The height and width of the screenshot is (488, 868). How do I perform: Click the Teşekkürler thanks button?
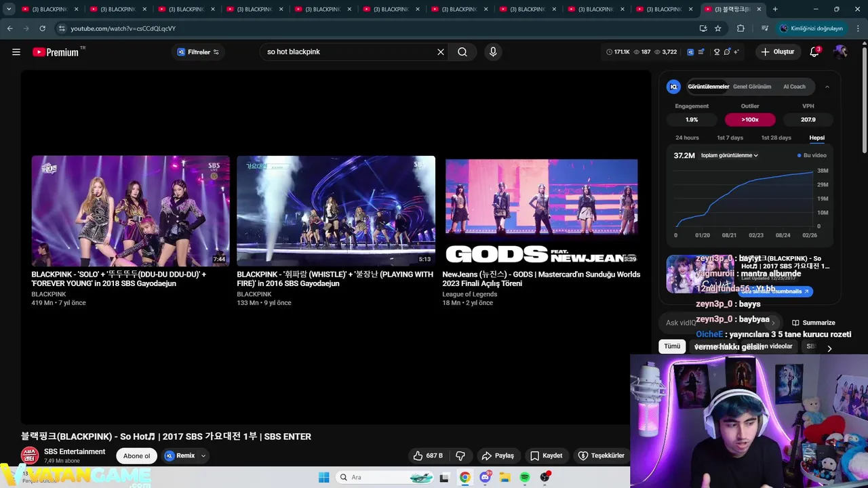tap(601, 455)
